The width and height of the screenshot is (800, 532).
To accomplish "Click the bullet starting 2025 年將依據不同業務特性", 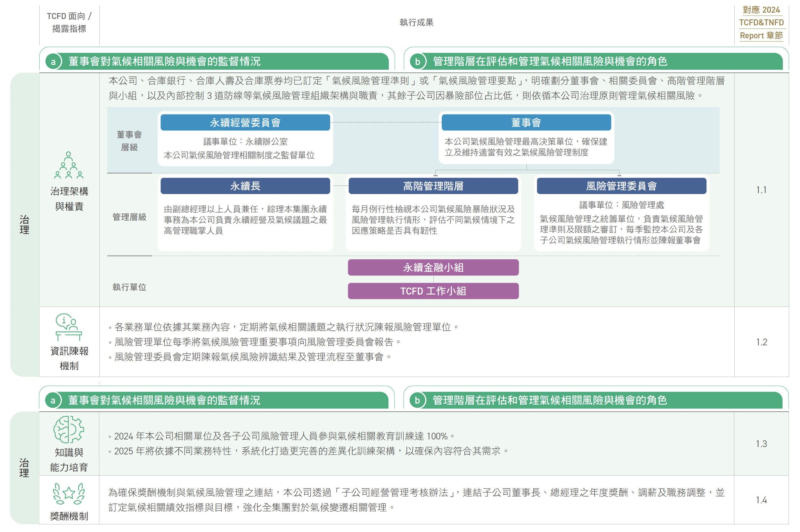I will [308, 451].
